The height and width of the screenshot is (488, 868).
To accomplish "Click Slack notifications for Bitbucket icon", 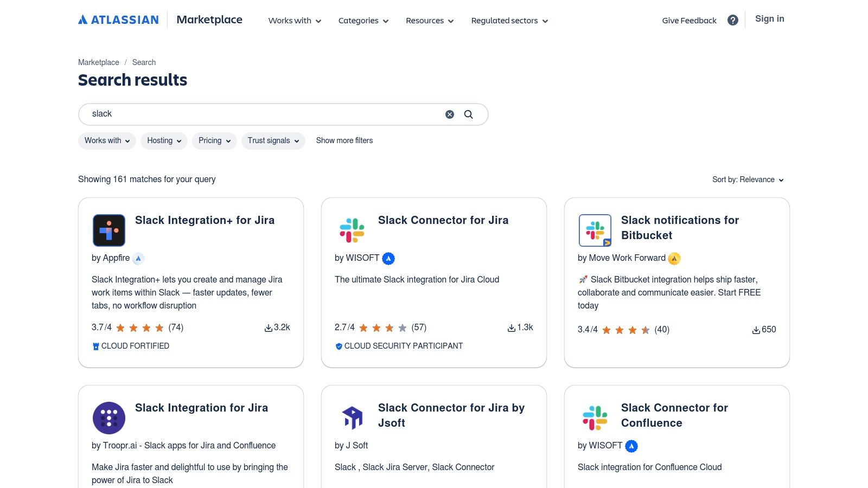I will (595, 230).
